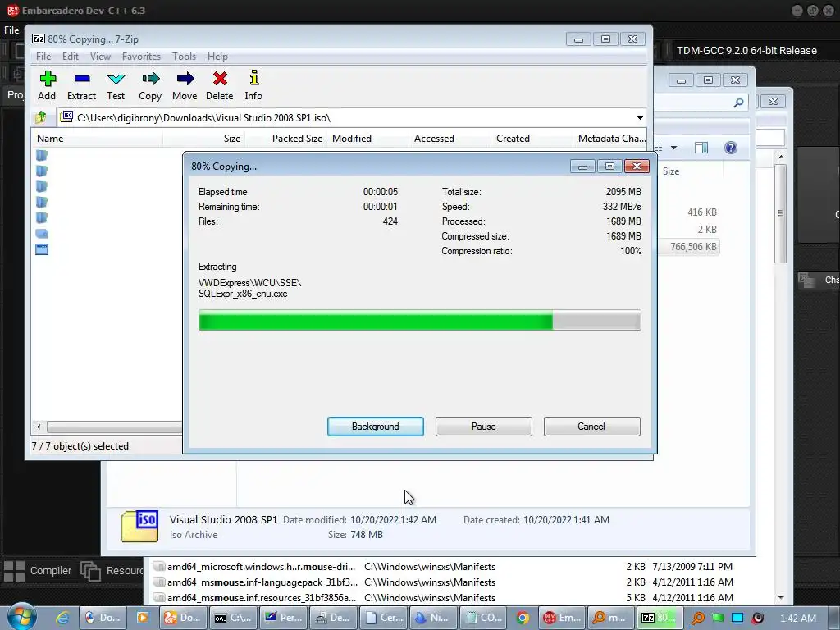Click the Visual Studio 2008 SP1 iso icon

coord(139,526)
